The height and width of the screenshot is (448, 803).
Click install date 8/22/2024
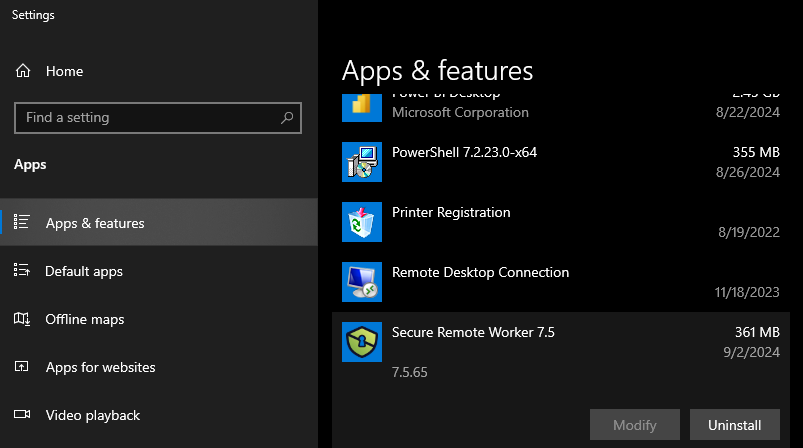click(748, 112)
